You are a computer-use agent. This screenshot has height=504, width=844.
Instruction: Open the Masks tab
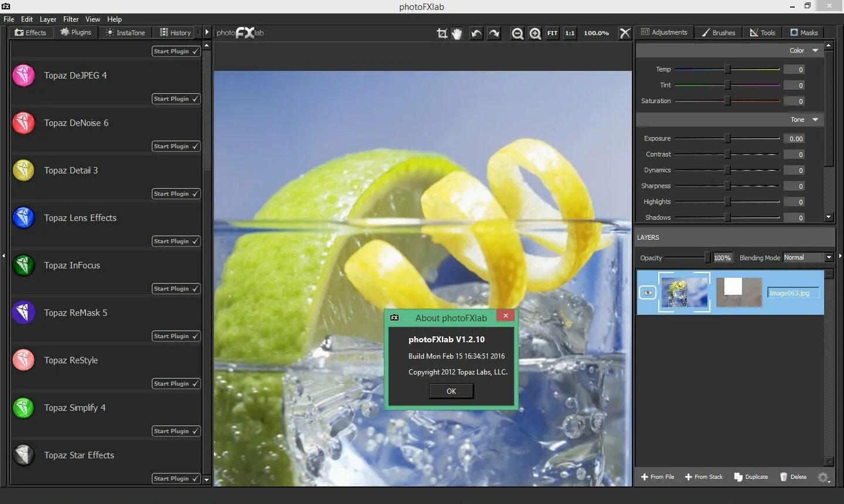[x=804, y=33]
